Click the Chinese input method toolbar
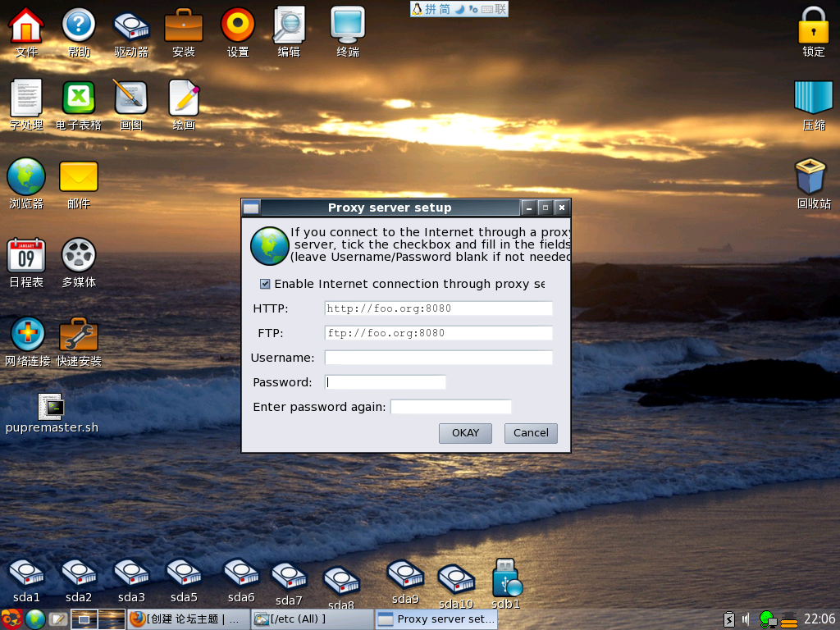Viewport: 840px width, 630px height. click(459, 9)
